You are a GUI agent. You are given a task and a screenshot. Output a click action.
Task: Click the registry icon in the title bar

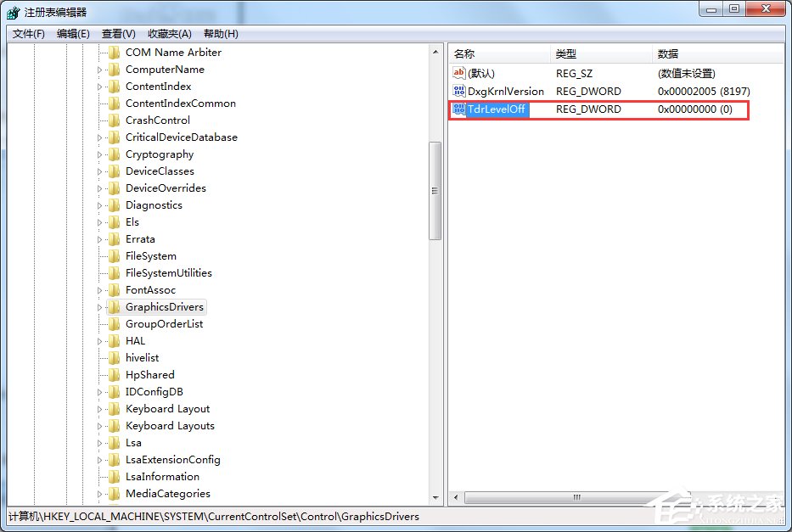(11, 10)
